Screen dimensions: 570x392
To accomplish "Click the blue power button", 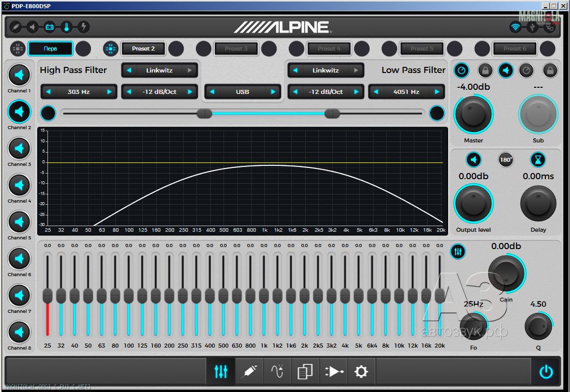I will click(546, 372).
